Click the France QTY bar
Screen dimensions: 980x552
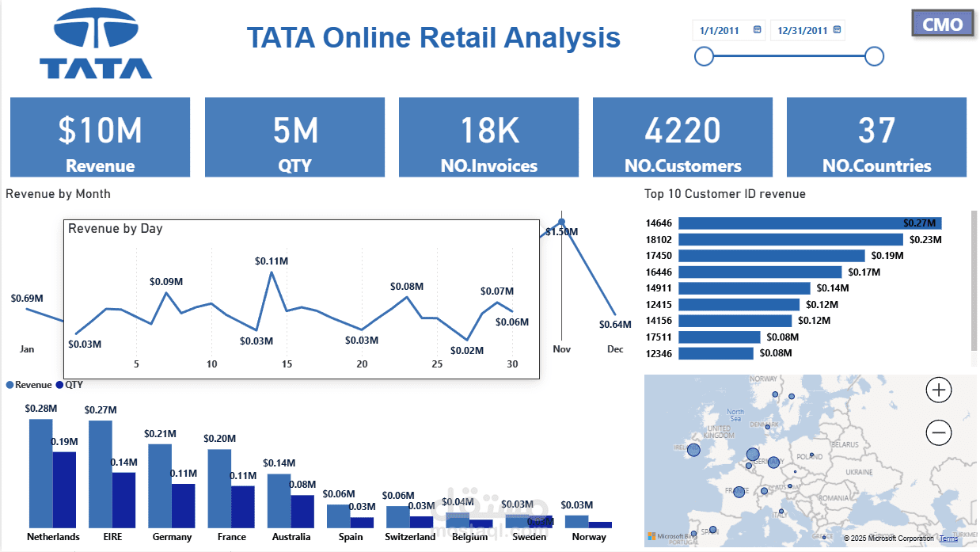click(242, 507)
